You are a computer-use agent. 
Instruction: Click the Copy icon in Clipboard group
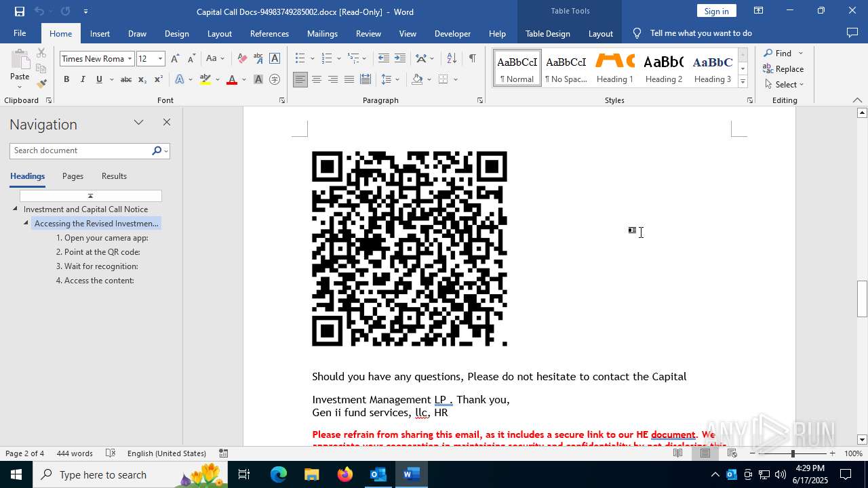click(x=41, y=68)
